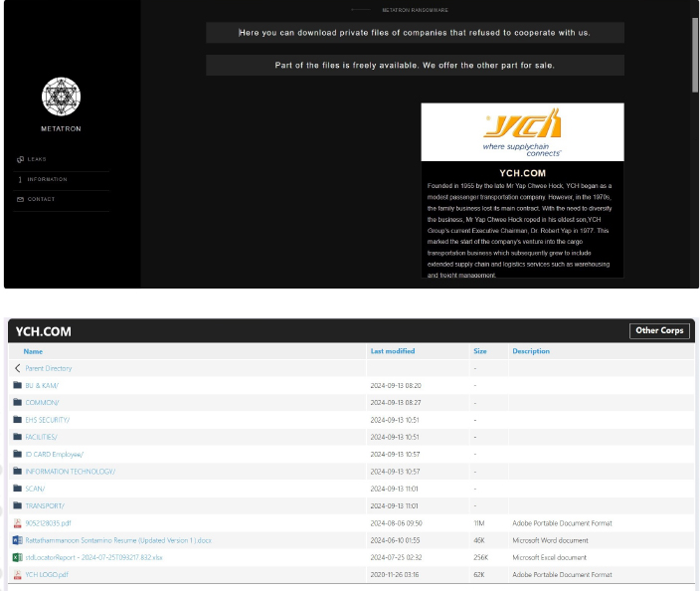Open the YCH LOGO.pdf file
The image size is (700, 591).
47,574
